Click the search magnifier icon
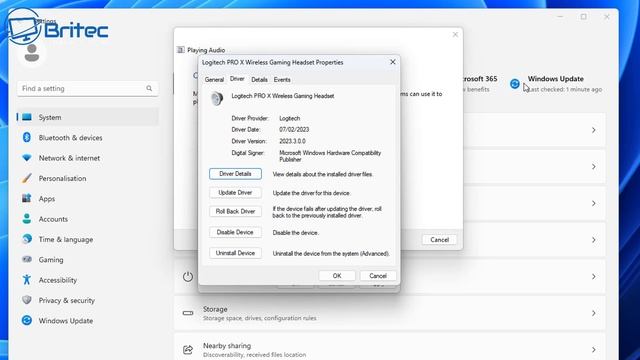Image resolution: width=640 pixels, height=360 pixels. tap(149, 88)
